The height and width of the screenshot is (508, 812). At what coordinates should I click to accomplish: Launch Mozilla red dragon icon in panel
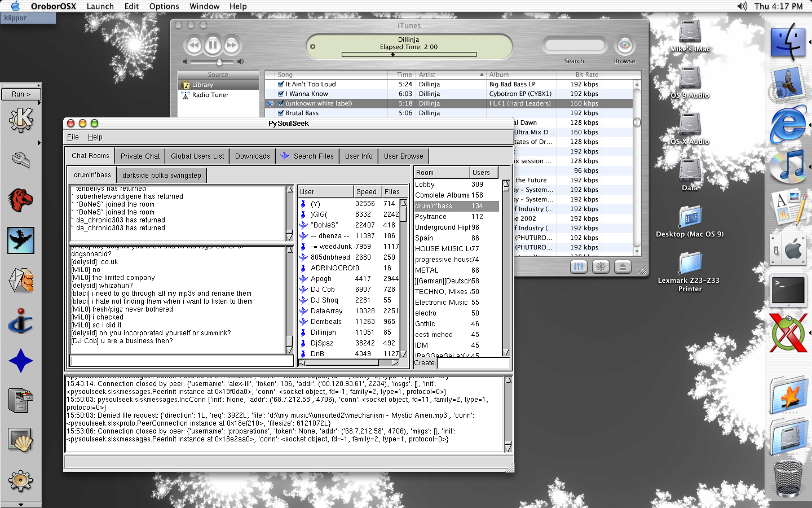coord(21,200)
